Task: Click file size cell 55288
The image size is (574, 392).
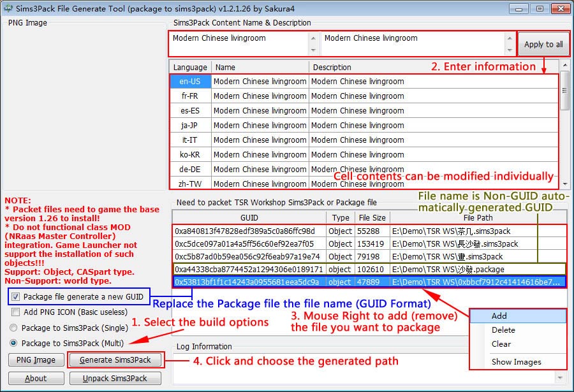Action: (372, 231)
